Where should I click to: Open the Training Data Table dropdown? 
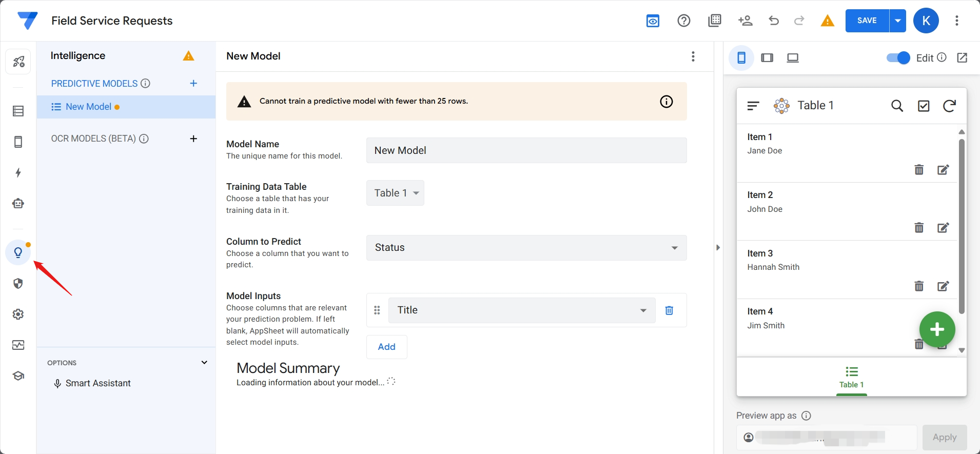(x=395, y=193)
